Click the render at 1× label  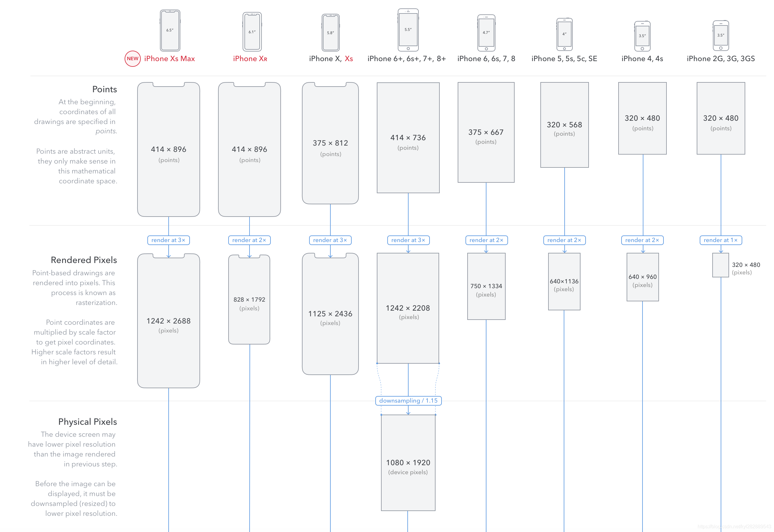[x=721, y=240]
